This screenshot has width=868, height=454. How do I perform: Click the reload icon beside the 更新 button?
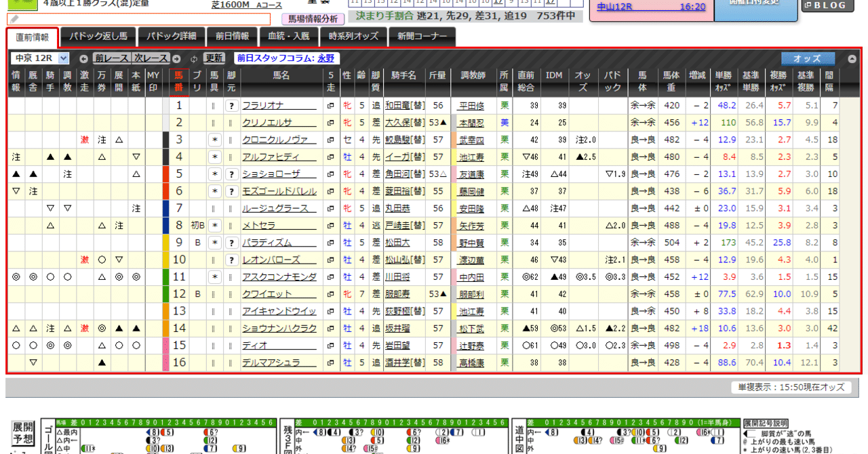pos(195,58)
